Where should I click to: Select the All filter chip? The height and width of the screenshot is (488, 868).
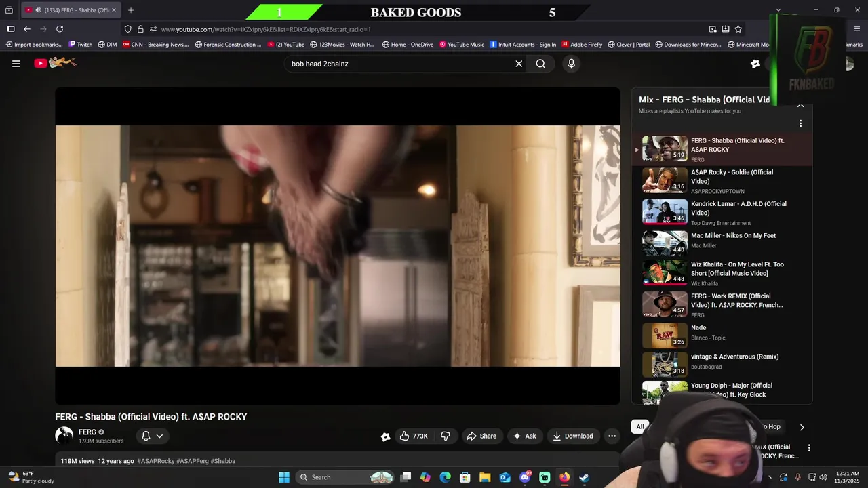click(639, 426)
